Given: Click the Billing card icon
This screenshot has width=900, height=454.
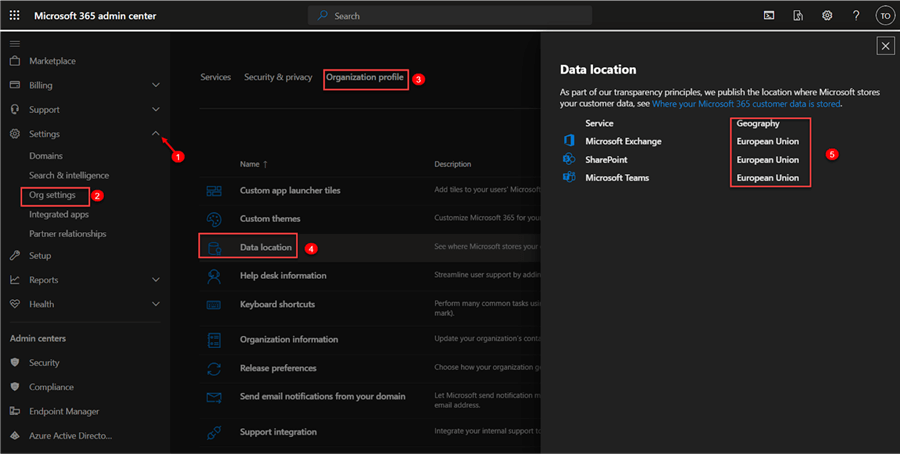Looking at the screenshot, I should (x=15, y=85).
